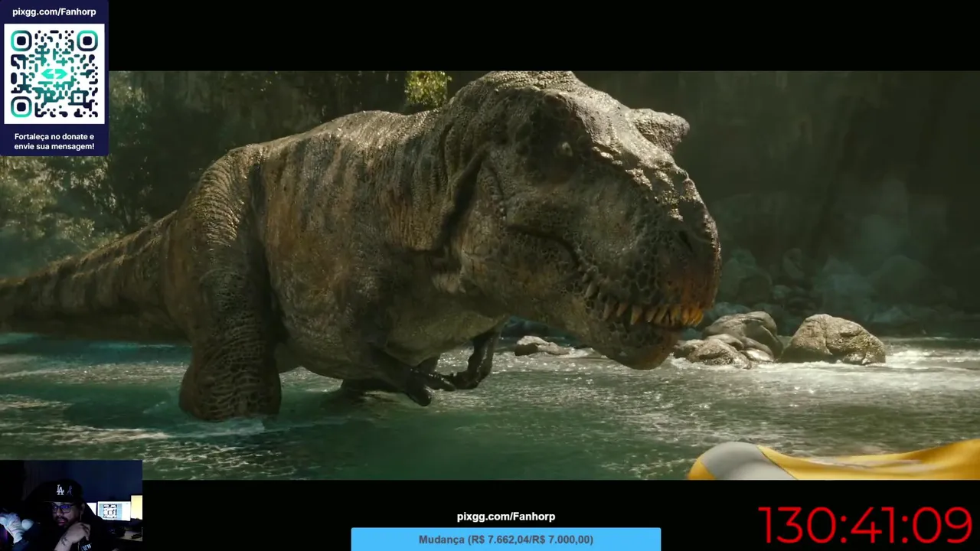This screenshot has height=551, width=980.
Task: Click the T-Rex movie video frame
Action: (x=490, y=275)
